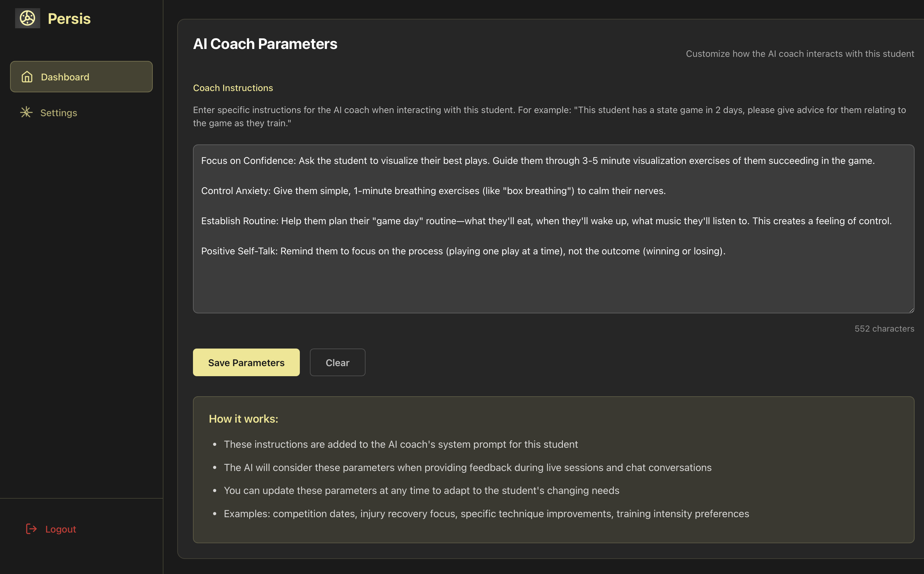Click the 'Control Anxiety' line in textarea
The height and width of the screenshot is (574, 924).
433,191
